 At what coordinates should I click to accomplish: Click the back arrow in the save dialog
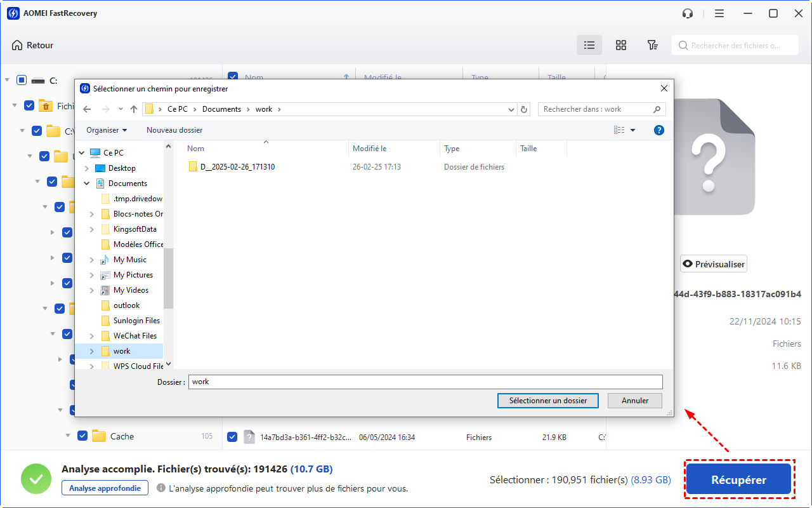coord(87,109)
